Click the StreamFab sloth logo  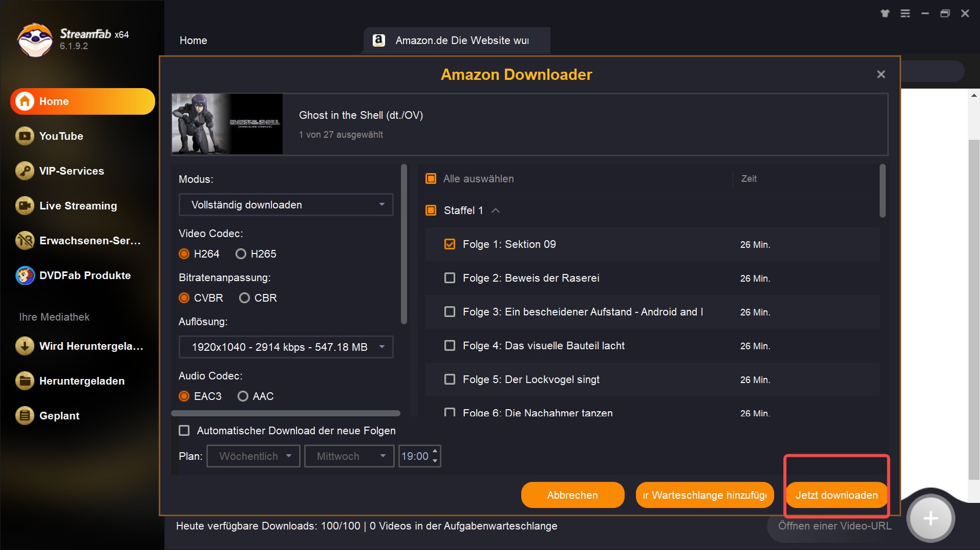(35, 39)
